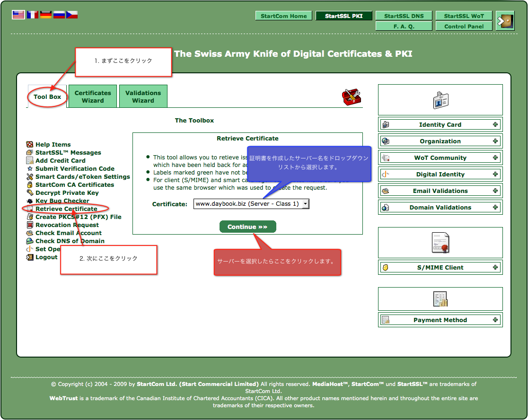Click the Key Bug Checker bug icon

coord(30,201)
